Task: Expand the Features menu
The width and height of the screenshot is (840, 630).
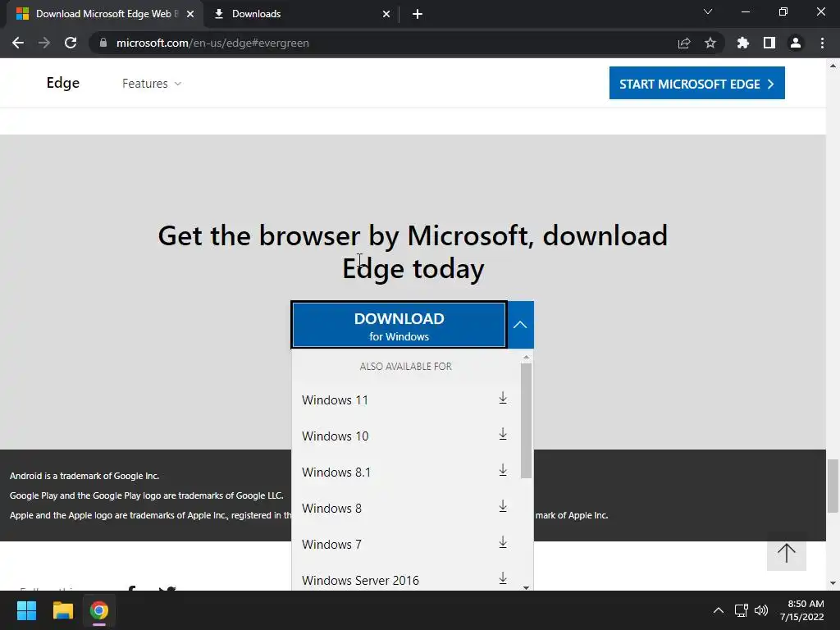Action: click(x=152, y=84)
